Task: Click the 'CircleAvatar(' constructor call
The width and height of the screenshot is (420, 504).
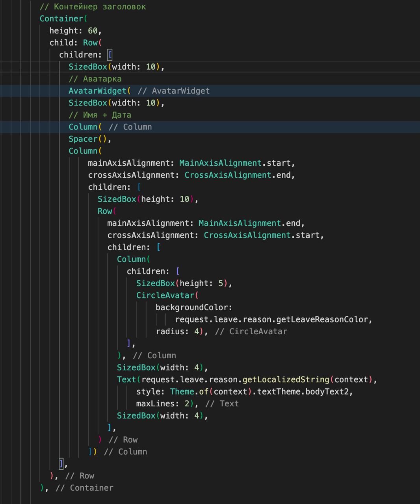Action: (167, 295)
